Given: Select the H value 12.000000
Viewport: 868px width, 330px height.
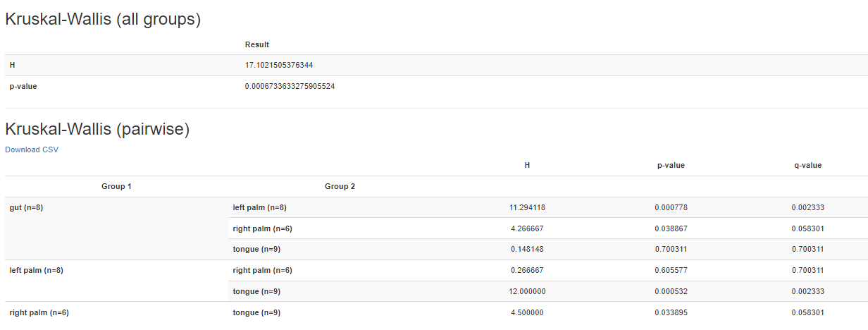Looking at the screenshot, I should pyautogui.click(x=527, y=291).
